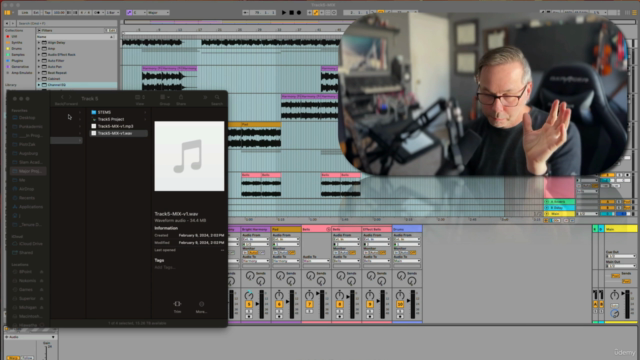This screenshot has width=640, height=360.
Task: Go back in Ableton browser history
Action: pyautogui.click(x=7, y=23)
